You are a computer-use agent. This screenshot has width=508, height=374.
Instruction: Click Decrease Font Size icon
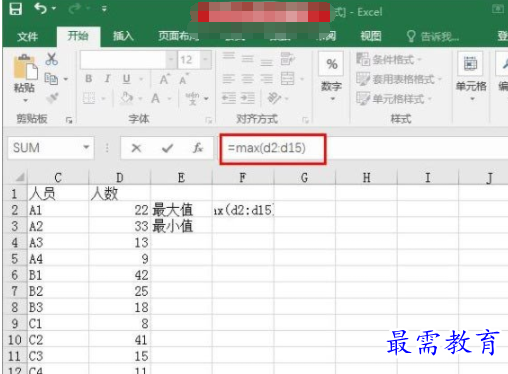[x=184, y=79]
